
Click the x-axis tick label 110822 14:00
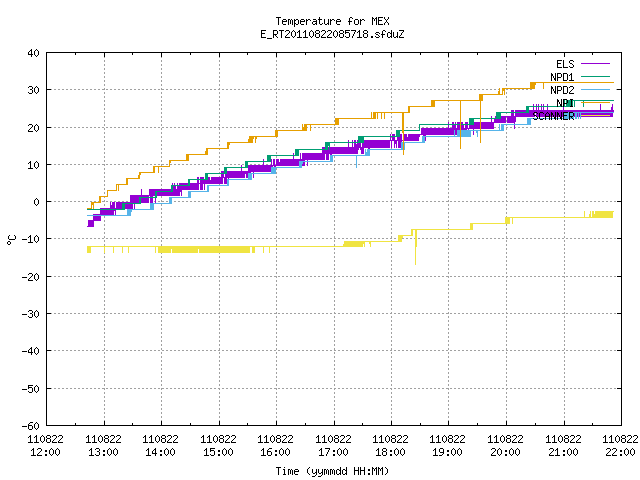pos(161,446)
